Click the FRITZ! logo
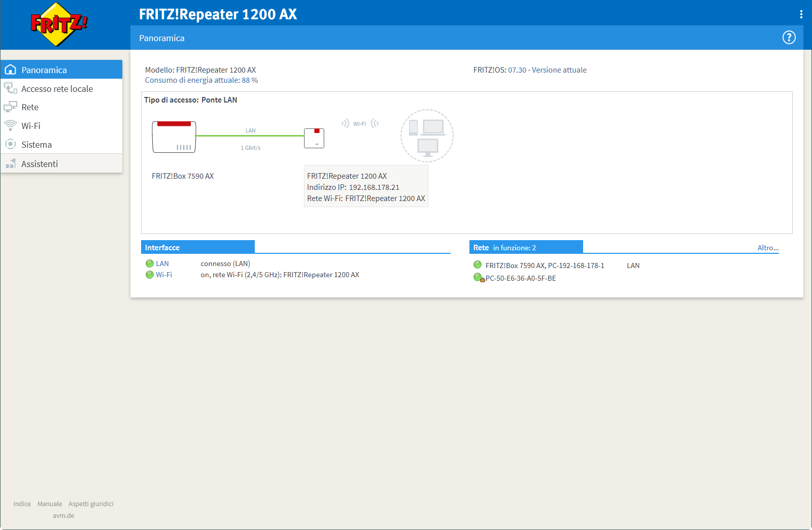This screenshot has width=812, height=530. (x=59, y=24)
